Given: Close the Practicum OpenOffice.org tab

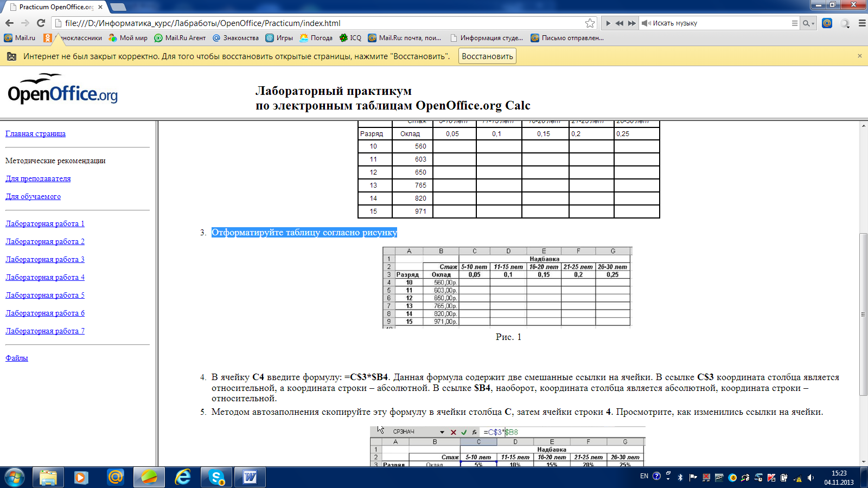Looking at the screenshot, I should [x=100, y=7].
